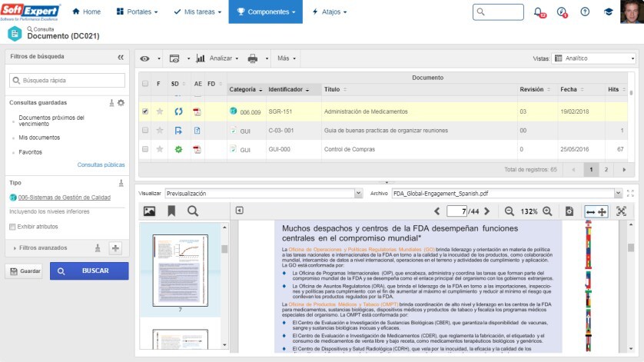Open the Portales menu
The height and width of the screenshot is (362, 644).
click(x=138, y=12)
